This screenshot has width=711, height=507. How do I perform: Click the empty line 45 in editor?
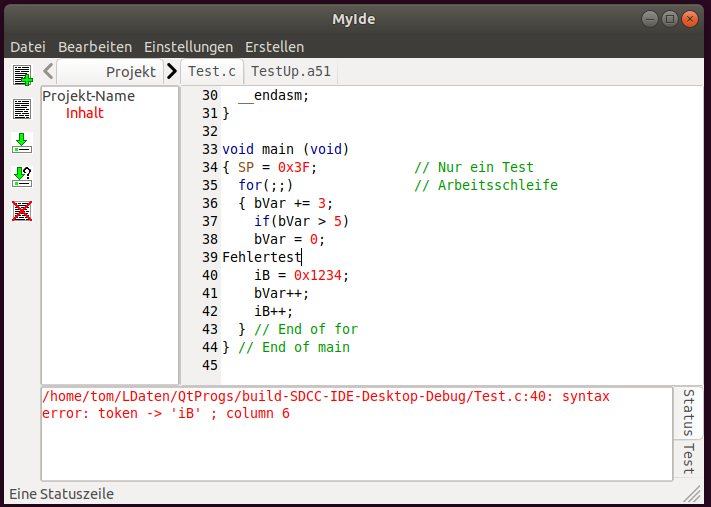click(460, 366)
